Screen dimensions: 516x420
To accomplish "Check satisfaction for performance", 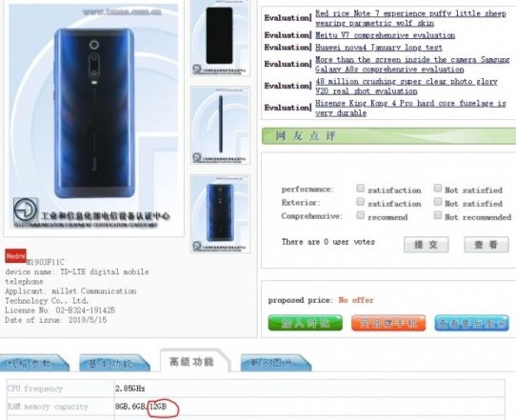I will point(361,189).
